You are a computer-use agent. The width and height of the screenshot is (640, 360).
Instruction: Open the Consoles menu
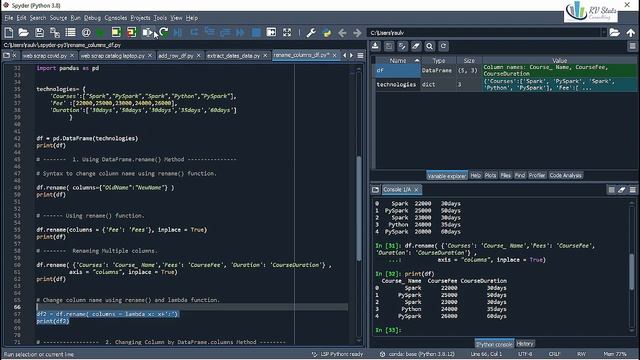(x=116, y=18)
